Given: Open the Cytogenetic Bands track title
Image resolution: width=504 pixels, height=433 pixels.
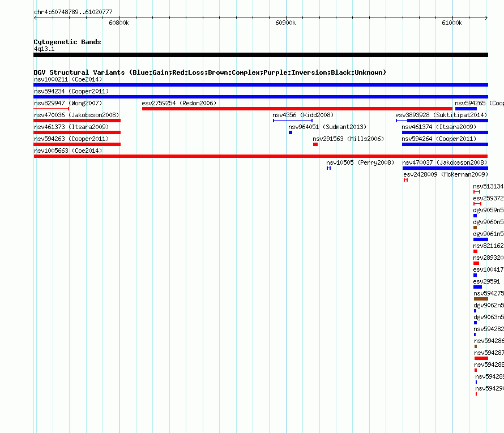Looking at the screenshot, I should pyautogui.click(x=67, y=42).
